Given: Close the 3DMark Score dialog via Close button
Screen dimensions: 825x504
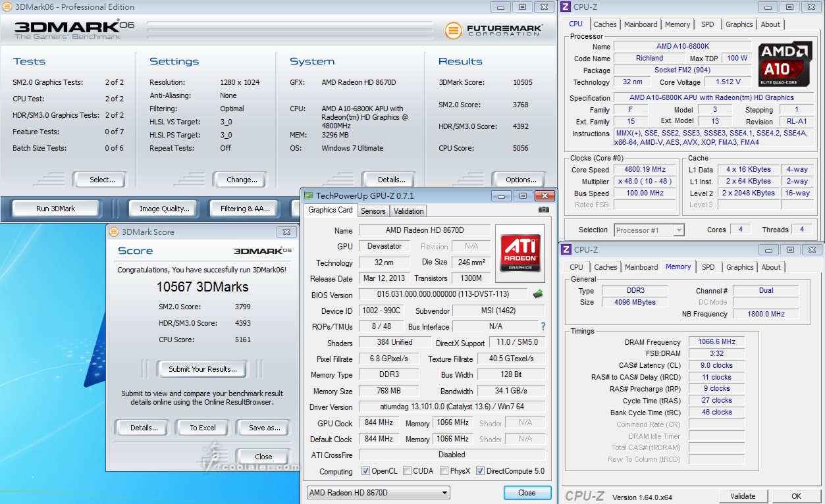Looking at the screenshot, I should (x=263, y=456).
